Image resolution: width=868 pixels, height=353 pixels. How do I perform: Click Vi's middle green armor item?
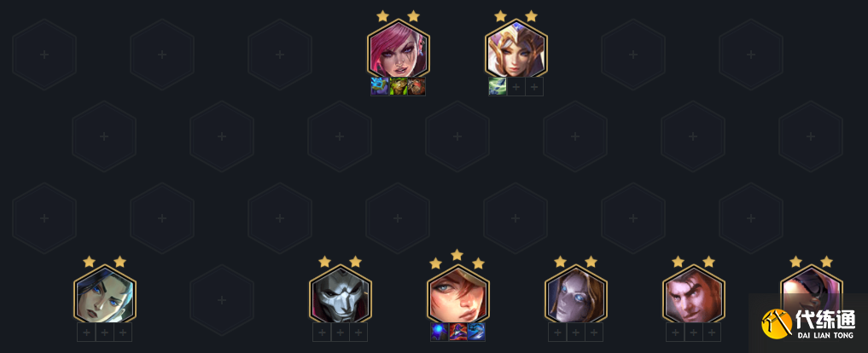click(398, 87)
